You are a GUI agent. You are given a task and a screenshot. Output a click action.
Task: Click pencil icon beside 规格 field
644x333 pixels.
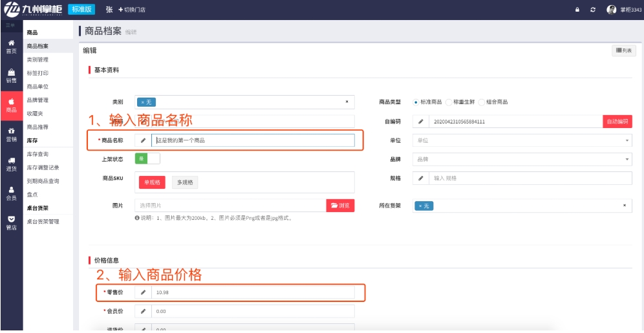[x=420, y=178]
